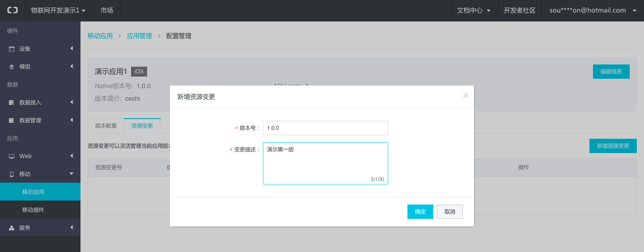Click the 设备 device icon in sidebar
Viewport: 644px width, 252px height.
[12, 49]
